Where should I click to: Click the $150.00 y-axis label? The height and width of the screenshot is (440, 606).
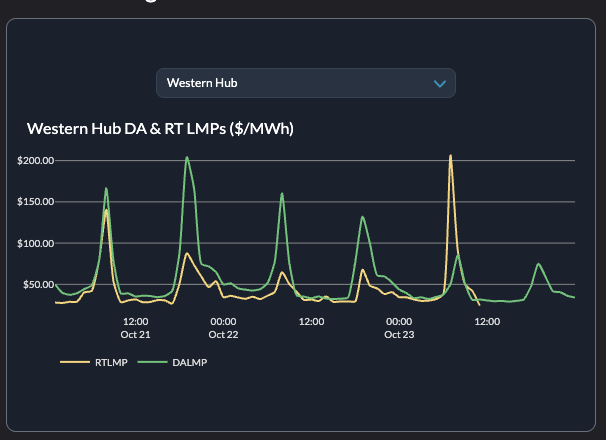click(x=36, y=201)
